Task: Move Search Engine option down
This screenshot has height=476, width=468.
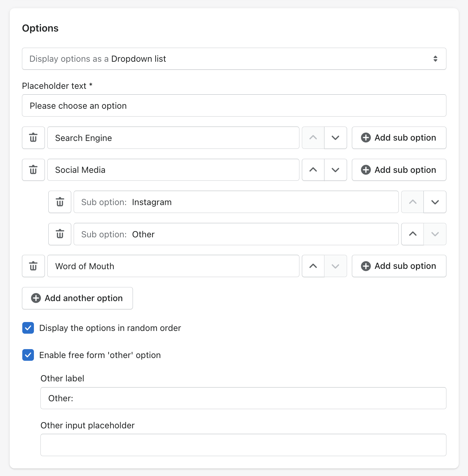Action: pos(335,138)
